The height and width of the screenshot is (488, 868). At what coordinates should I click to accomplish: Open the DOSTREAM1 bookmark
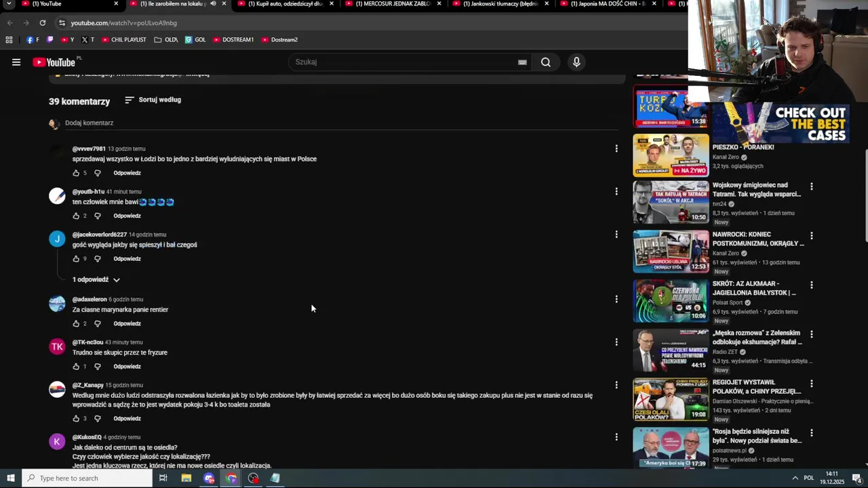coord(233,40)
